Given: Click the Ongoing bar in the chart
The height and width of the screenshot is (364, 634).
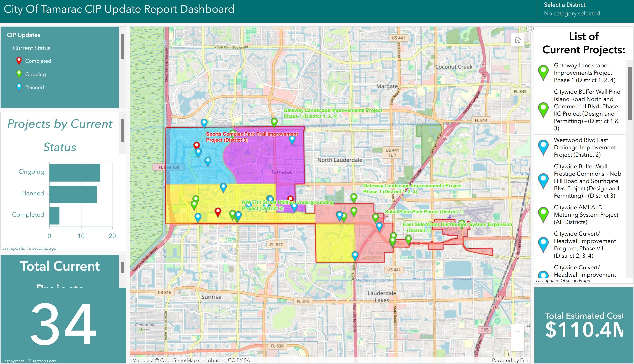Looking at the screenshot, I should point(75,173).
